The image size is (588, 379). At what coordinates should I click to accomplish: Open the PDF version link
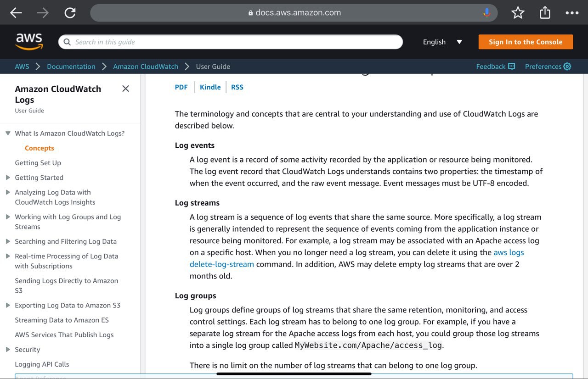point(181,87)
